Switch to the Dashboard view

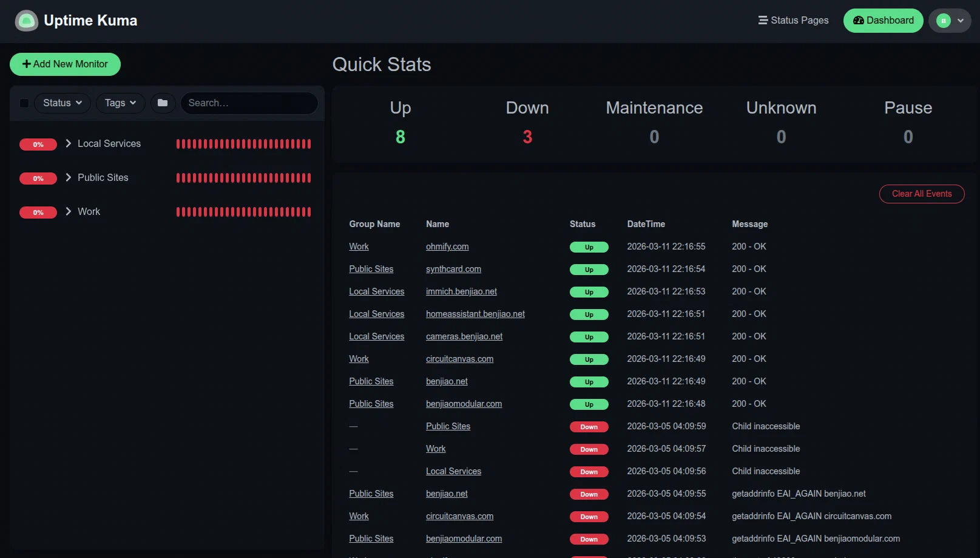click(x=883, y=20)
